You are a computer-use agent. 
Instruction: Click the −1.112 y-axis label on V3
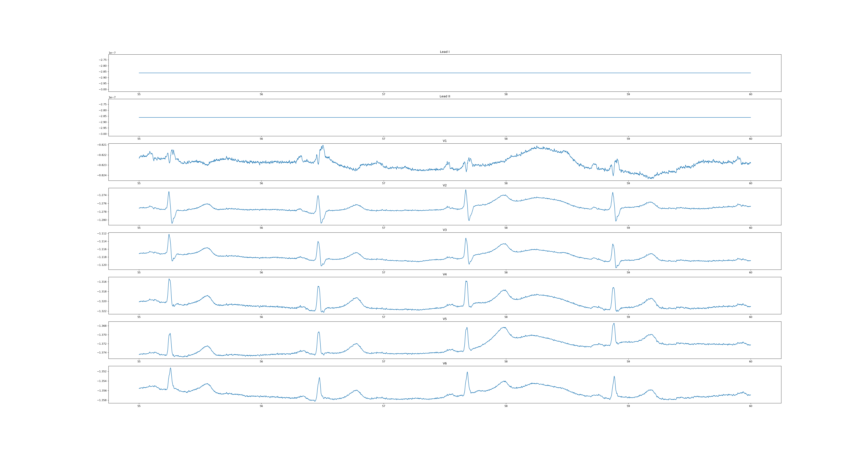pyautogui.click(x=102, y=234)
